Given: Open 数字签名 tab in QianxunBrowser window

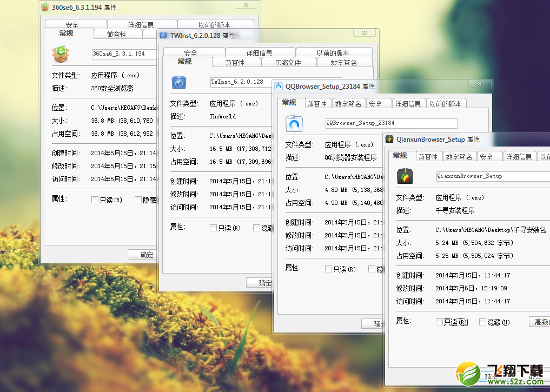Looking at the screenshot, I should (x=460, y=156).
